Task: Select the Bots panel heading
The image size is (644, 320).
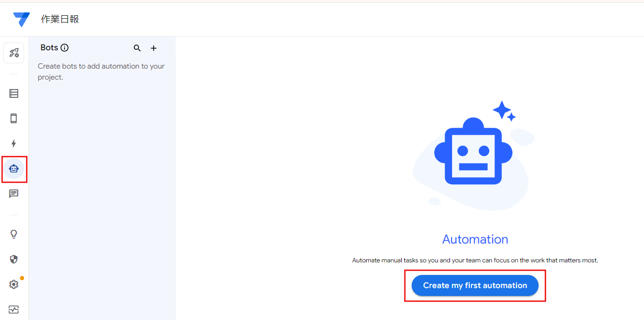Action: 48,47
